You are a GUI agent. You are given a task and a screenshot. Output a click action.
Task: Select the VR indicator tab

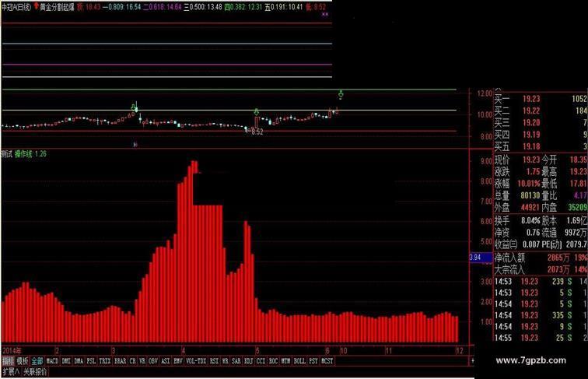(142, 361)
